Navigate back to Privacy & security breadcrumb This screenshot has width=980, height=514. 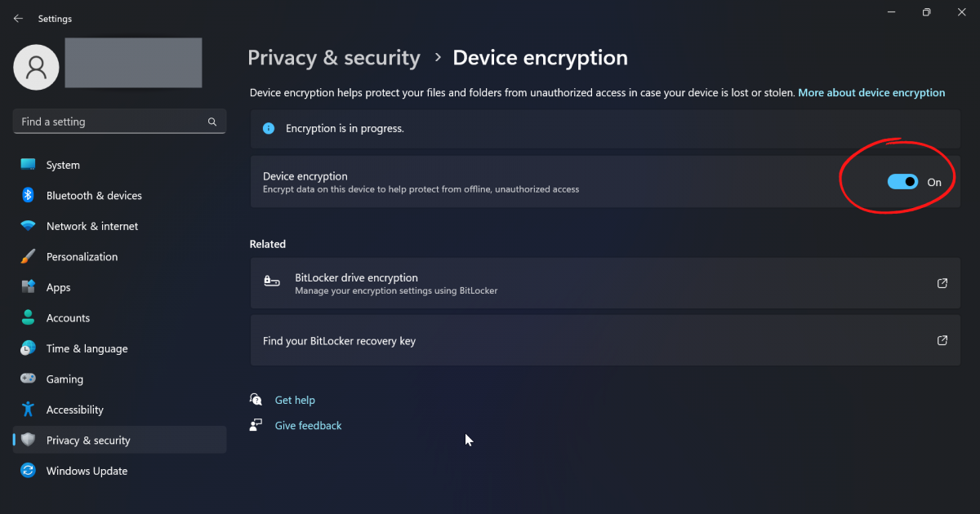[333, 58]
